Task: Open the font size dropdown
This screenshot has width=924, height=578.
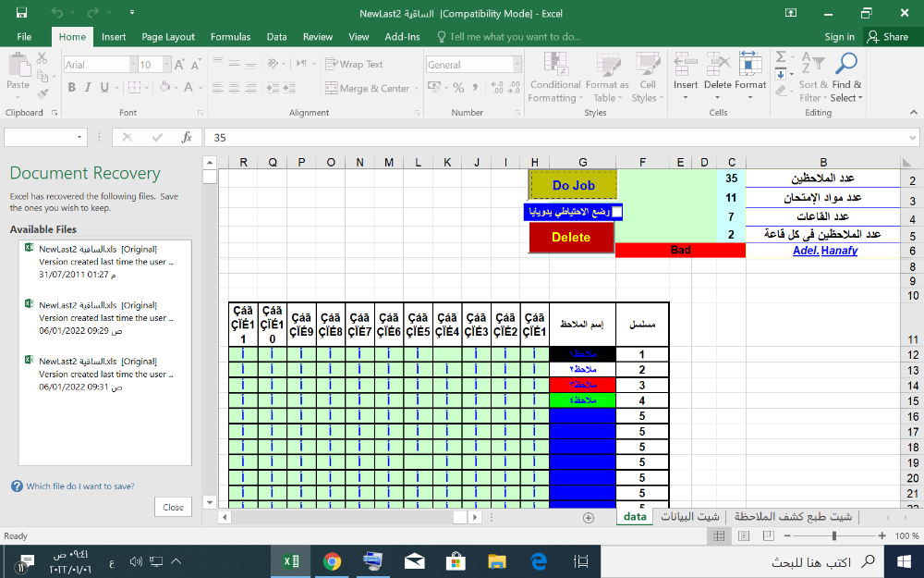Action: 166,65
